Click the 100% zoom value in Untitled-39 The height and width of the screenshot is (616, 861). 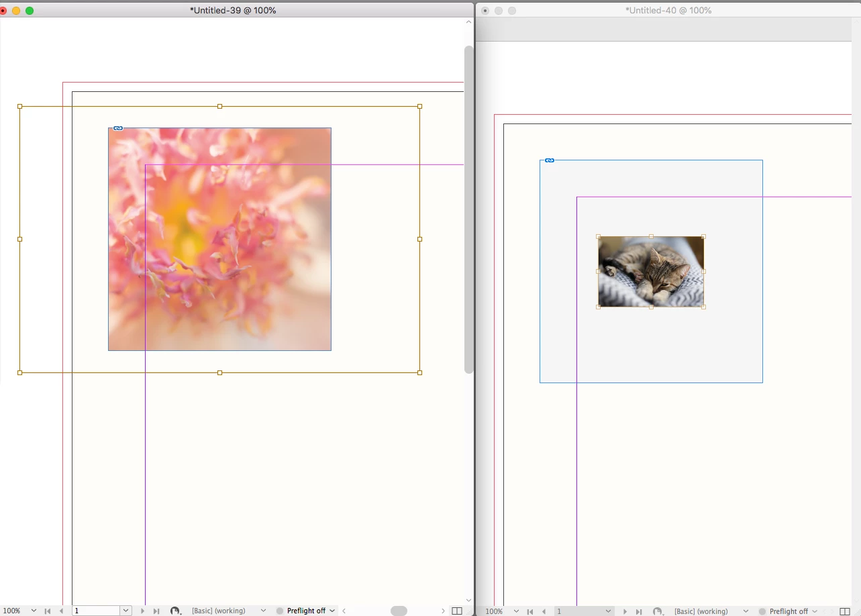pos(12,611)
